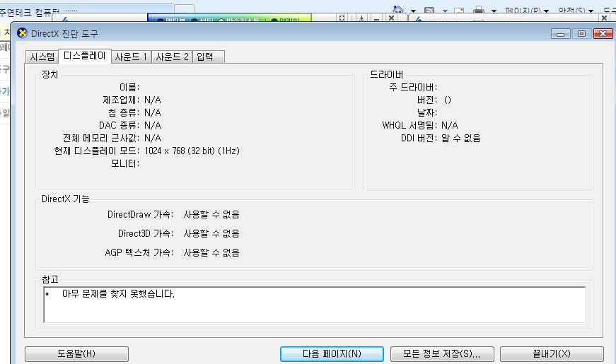
Task: Click the minimize dash icon in the background panel
Action: click(x=376, y=18)
